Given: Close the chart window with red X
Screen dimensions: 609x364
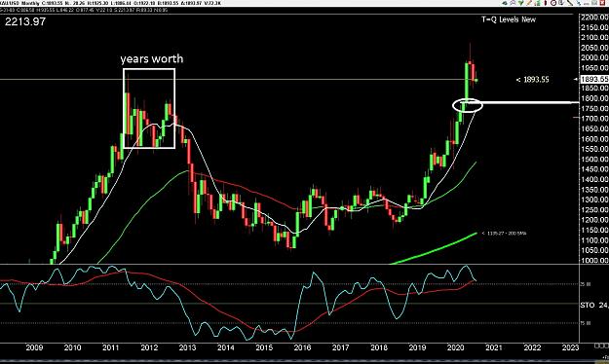Looking at the screenshot, I should 602,3.
